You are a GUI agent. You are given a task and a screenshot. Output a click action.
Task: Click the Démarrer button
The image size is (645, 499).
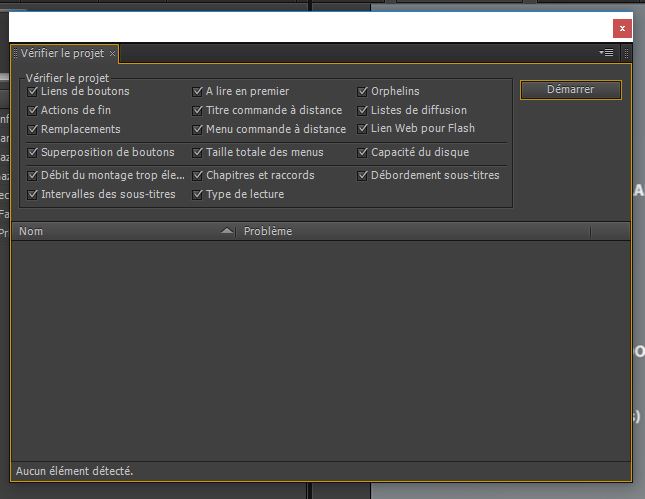pos(571,90)
